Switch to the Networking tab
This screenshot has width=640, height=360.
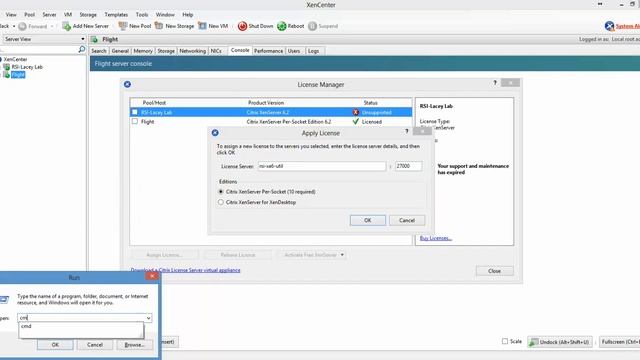tap(193, 51)
